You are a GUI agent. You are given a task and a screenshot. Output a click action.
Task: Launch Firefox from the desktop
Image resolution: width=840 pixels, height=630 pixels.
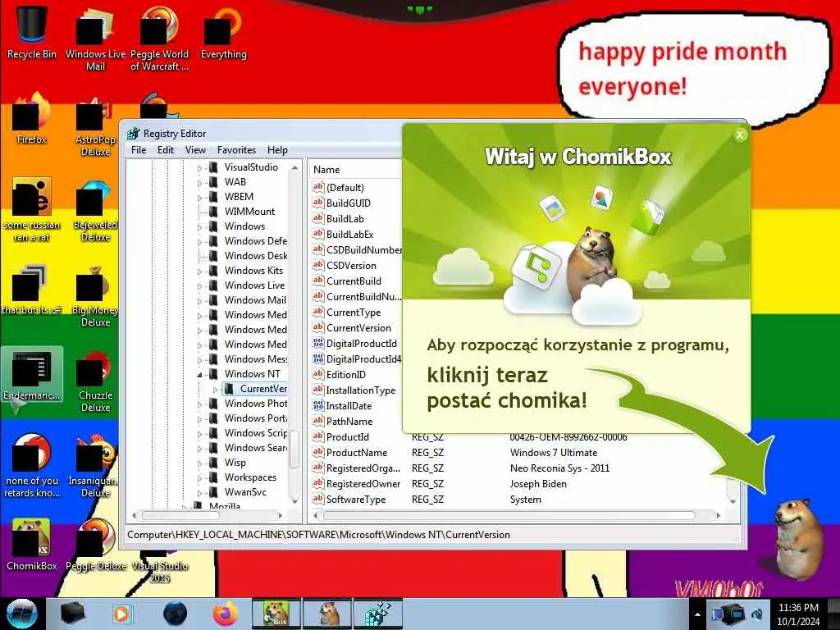coord(32,119)
